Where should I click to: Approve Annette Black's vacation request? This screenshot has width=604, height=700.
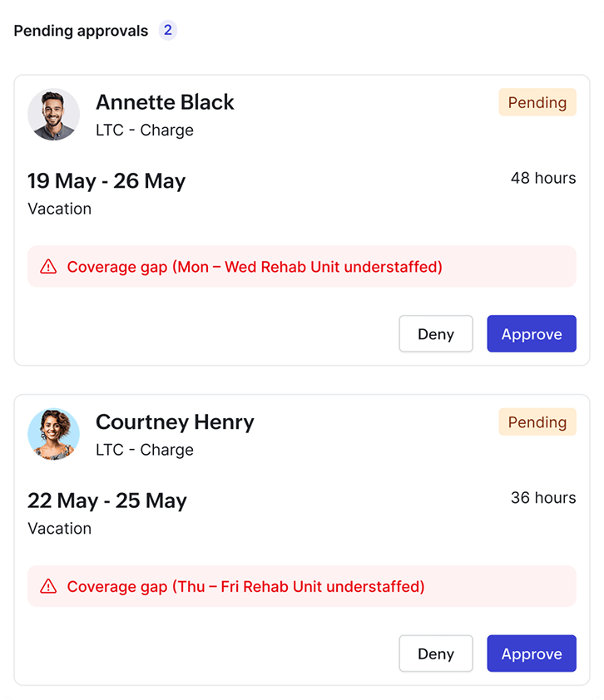click(532, 333)
